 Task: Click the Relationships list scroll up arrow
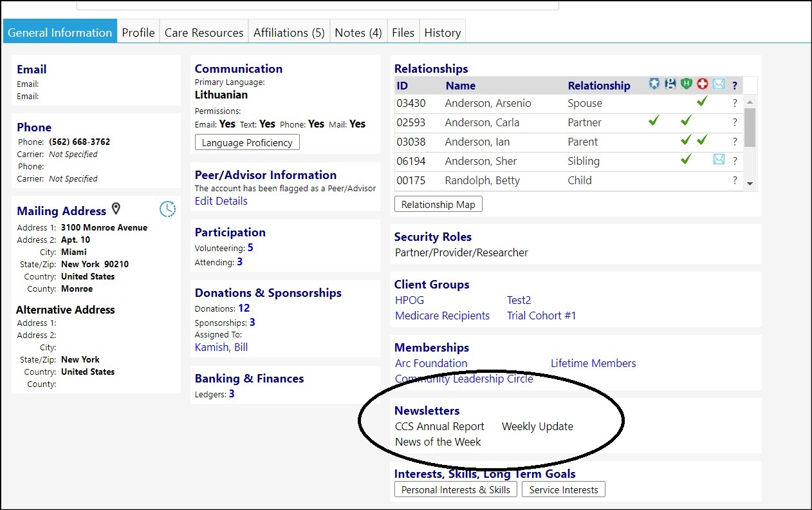pyautogui.click(x=750, y=102)
